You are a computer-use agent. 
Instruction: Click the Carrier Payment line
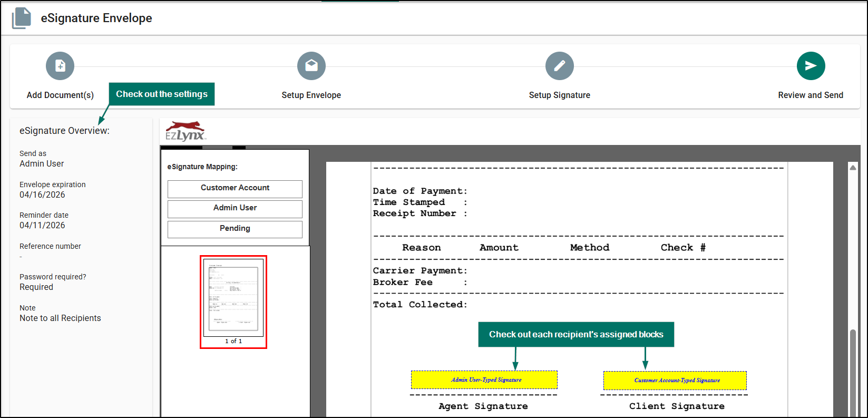pos(420,270)
